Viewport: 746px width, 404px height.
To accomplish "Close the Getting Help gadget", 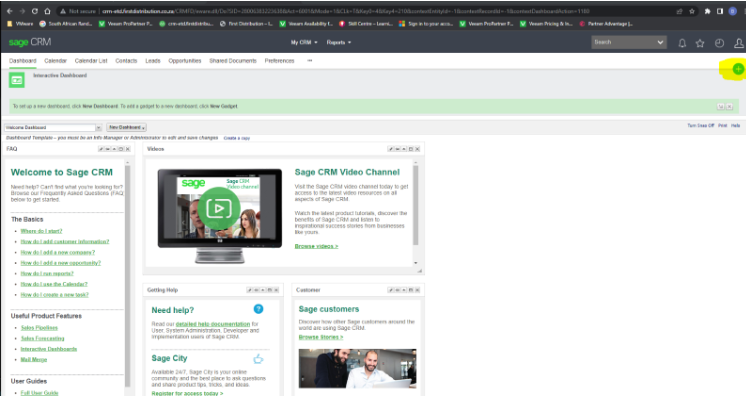I will point(276,290).
